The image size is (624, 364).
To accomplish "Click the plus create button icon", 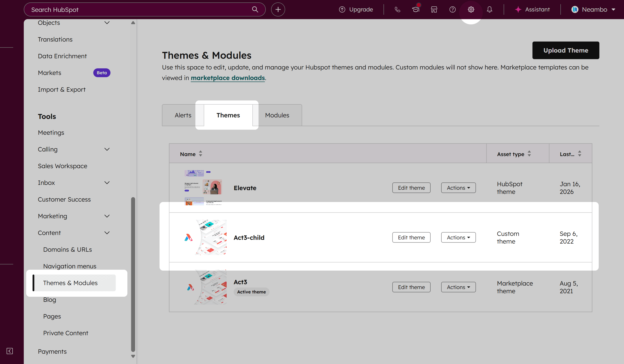I will (278, 9).
